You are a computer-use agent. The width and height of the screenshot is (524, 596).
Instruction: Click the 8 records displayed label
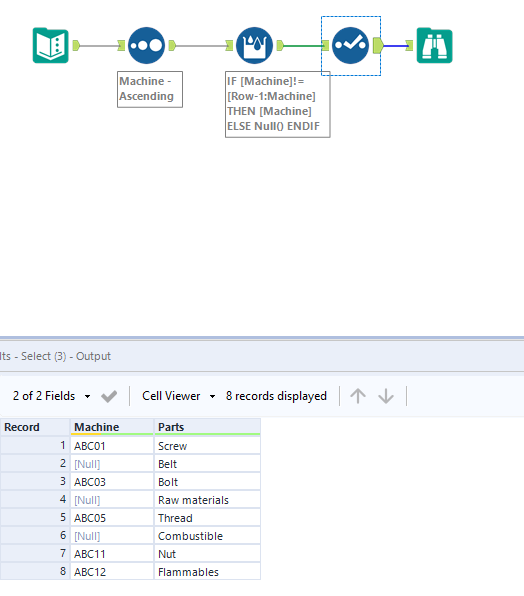276,396
